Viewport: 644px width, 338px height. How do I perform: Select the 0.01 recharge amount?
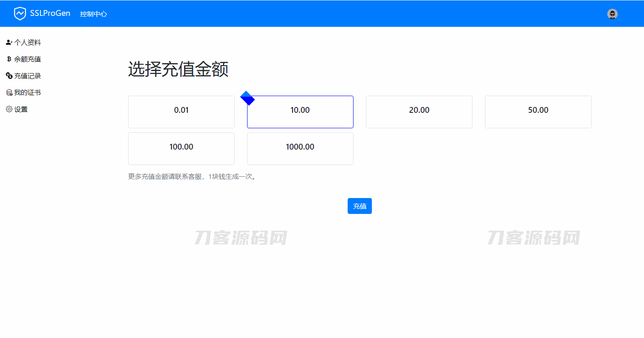point(181,112)
